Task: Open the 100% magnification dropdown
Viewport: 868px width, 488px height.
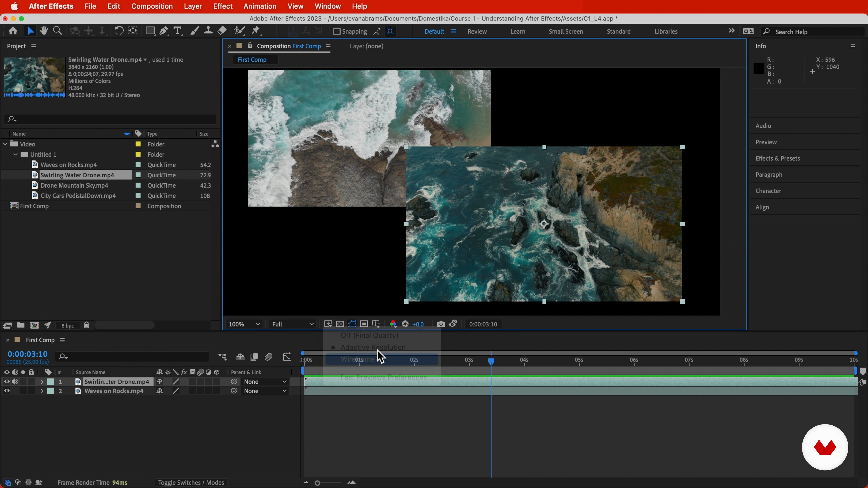Action: (244, 324)
